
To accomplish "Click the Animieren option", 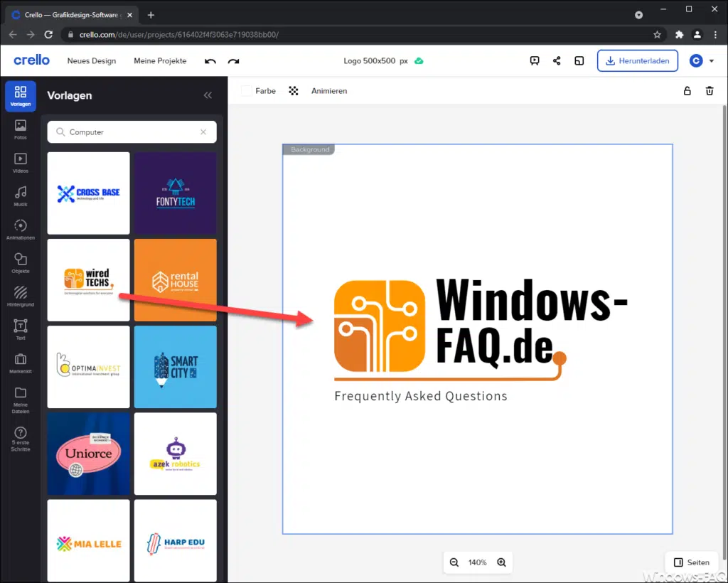I will click(329, 91).
